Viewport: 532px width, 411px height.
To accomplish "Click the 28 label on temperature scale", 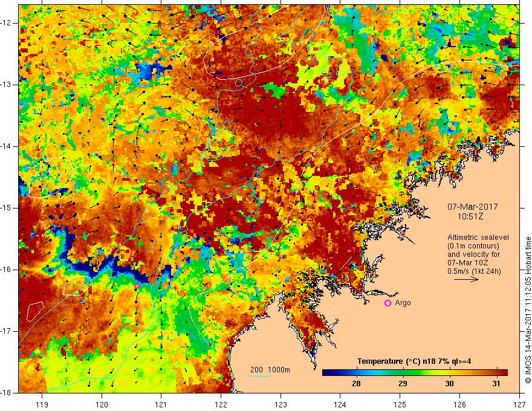I will click(x=356, y=384).
